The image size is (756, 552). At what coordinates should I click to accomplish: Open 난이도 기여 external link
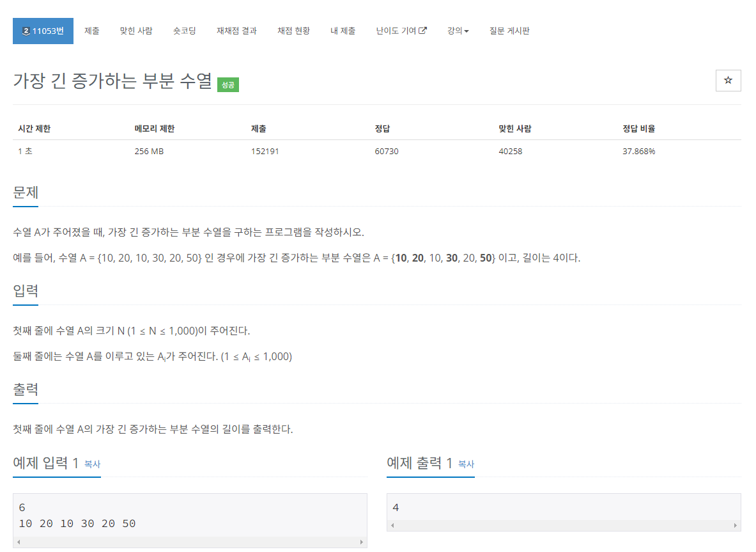(x=401, y=31)
